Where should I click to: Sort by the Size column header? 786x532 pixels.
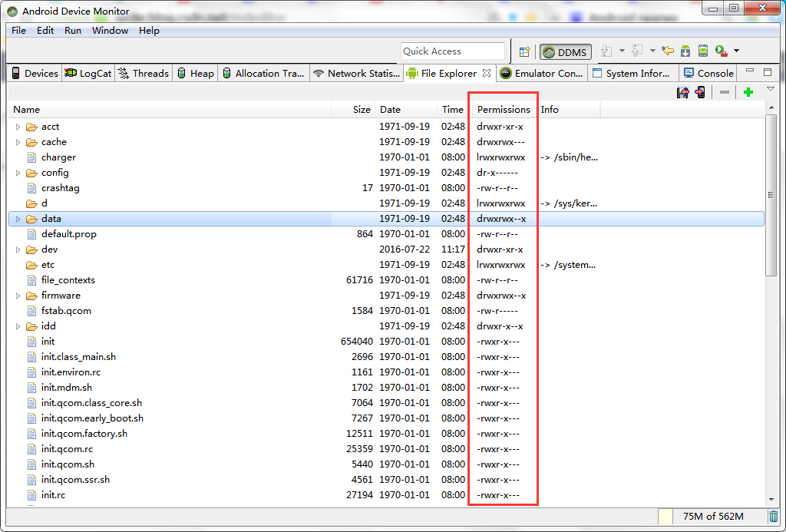(x=353, y=109)
